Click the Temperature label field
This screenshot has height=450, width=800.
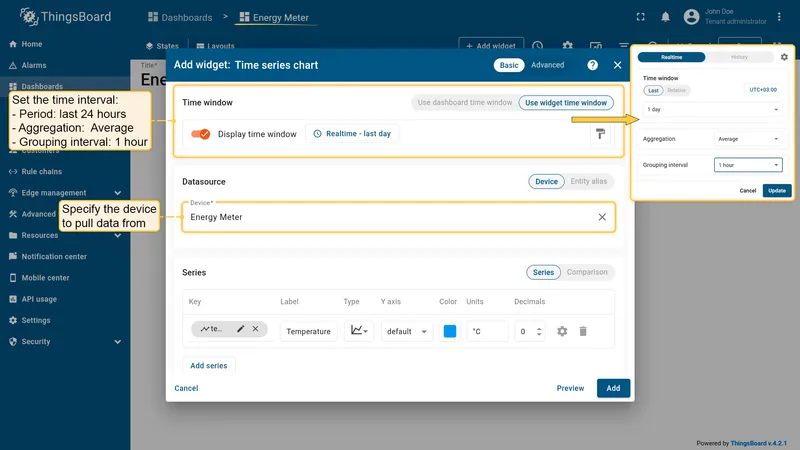[308, 331]
